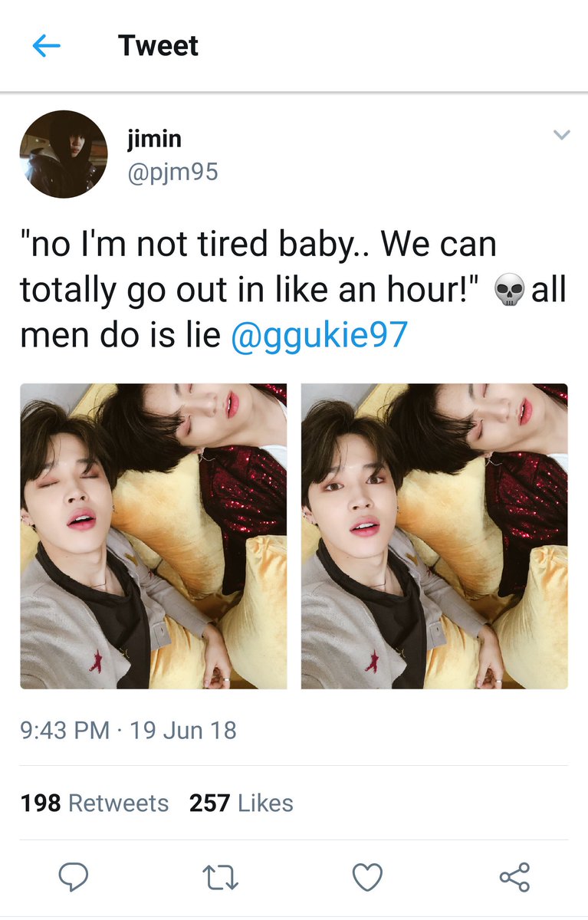
Task: Open the @ggukie97 mention link
Action: (x=319, y=336)
